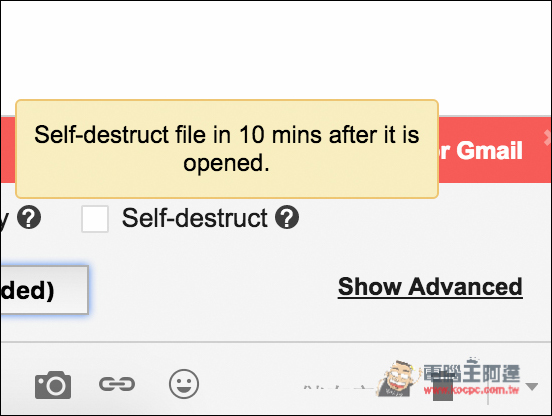Click the question mark beside Self-destruct

[x=287, y=217]
